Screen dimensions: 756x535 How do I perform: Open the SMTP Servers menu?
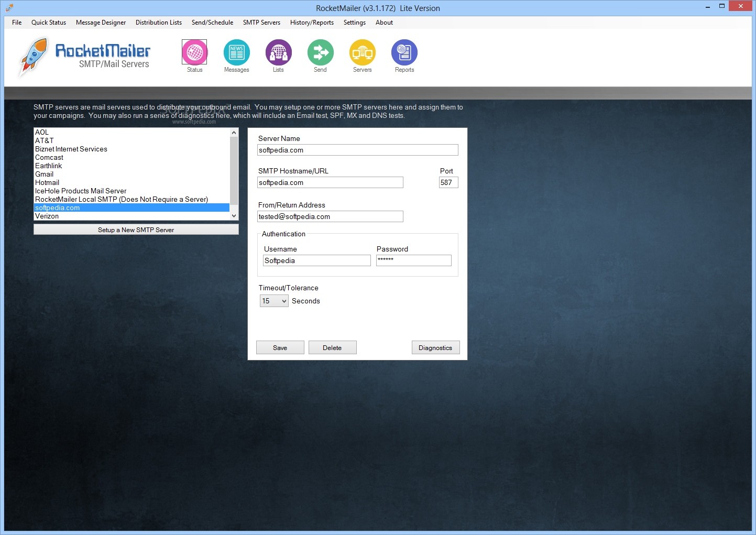point(261,23)
